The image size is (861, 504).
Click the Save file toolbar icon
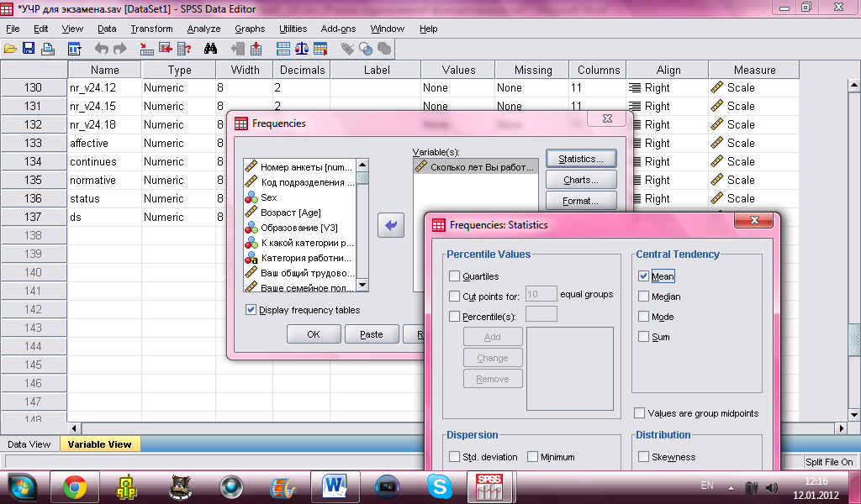[29, 49]
